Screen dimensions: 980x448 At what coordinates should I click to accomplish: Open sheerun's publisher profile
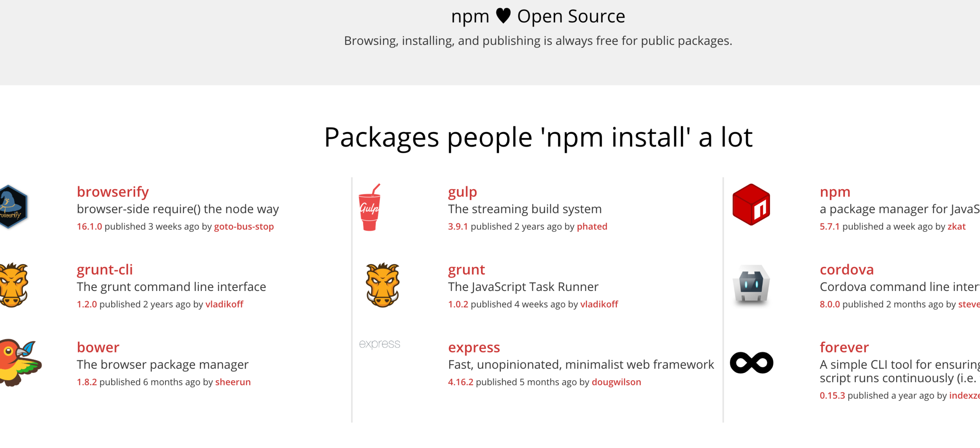point(233,382)
